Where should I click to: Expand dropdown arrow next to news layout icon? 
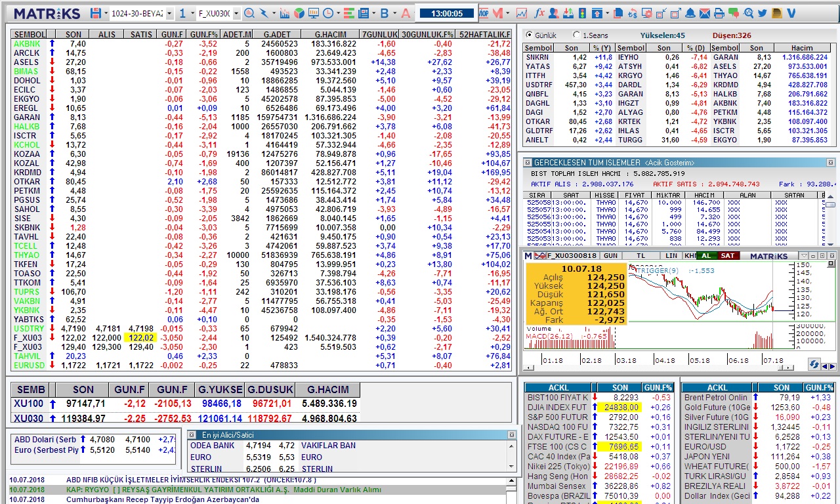[374, 13]
